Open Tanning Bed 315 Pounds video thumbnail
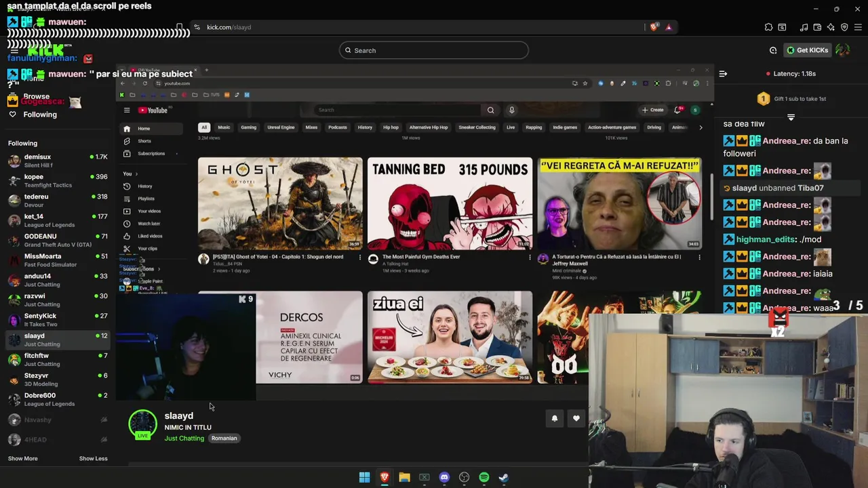Image resolution: width=868 pixels, height=488 pixels. click(x=450, y=203)
